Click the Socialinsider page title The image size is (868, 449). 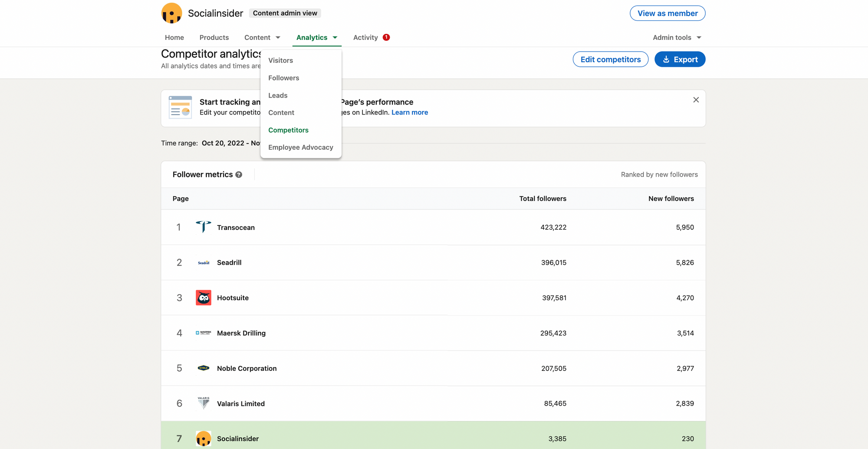pyautogui.click(x=215, y=13)
